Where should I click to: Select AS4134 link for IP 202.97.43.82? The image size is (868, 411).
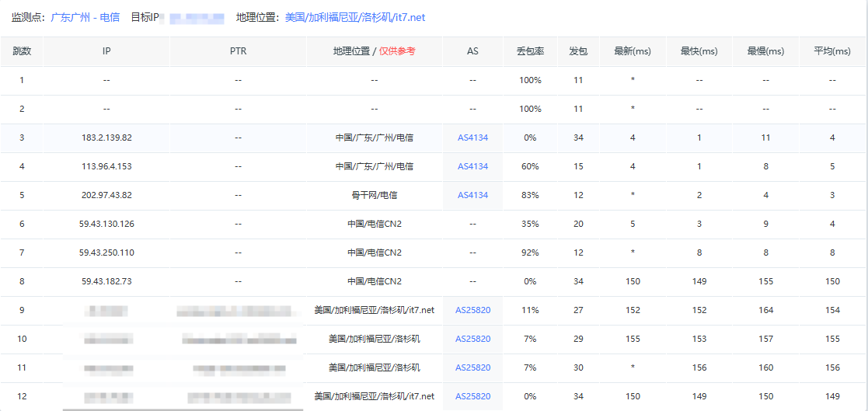[472, 195]
